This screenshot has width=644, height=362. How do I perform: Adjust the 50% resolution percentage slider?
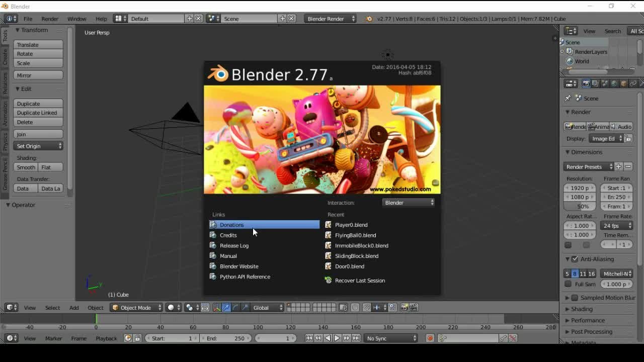pos(579,206)
